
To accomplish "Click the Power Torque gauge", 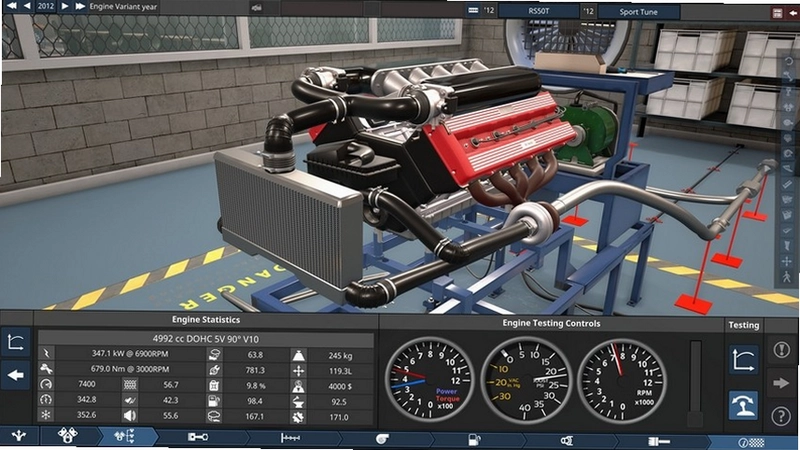I will pyautogui.click(x=429, y=379).
